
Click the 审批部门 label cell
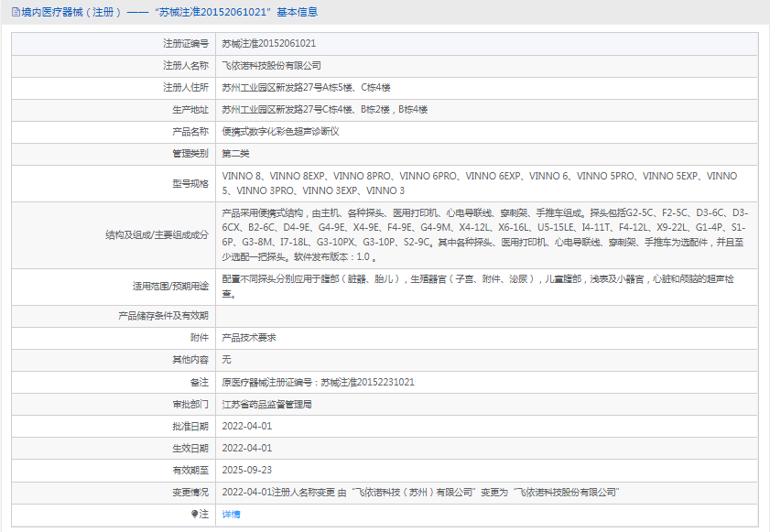[x=114, y=405]
